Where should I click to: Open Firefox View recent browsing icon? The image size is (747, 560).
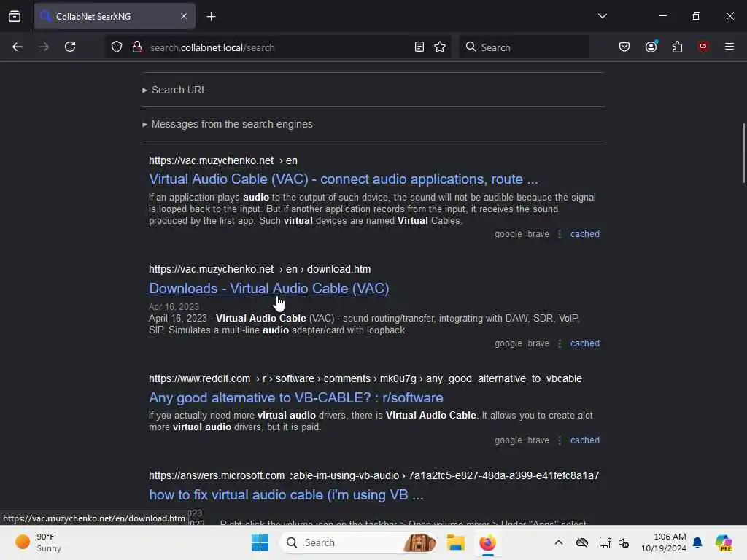pyautogui.click(x=15, y=16)
